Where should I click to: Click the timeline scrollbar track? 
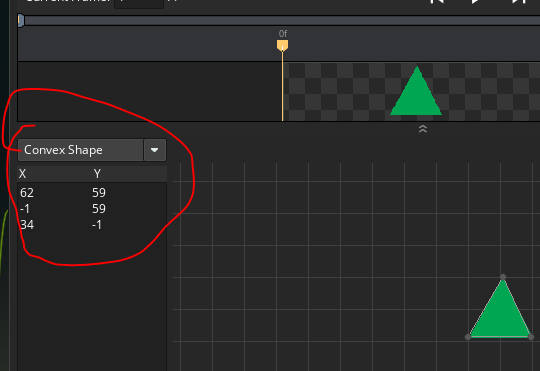[x=282, y=21]
